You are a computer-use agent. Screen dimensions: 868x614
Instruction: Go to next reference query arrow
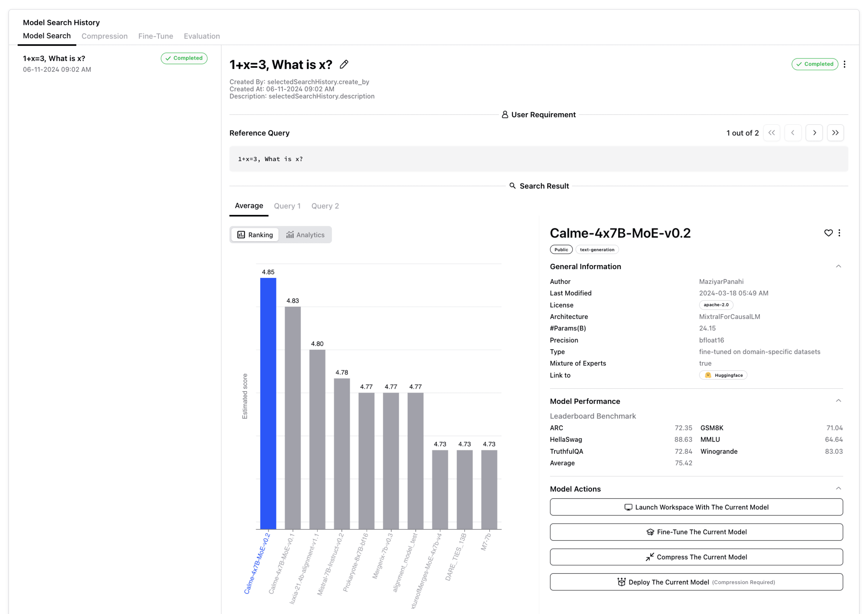click(814, 133)
